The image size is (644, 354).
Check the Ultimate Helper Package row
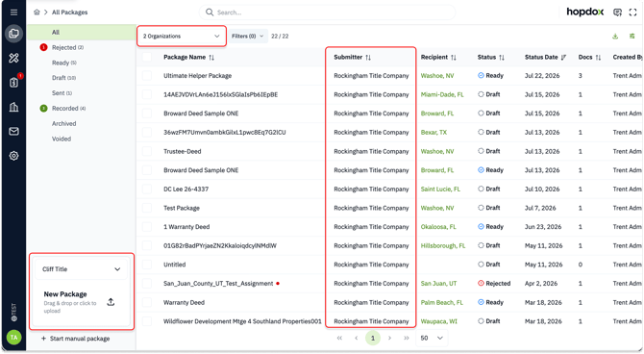click(x=147, y=76)
